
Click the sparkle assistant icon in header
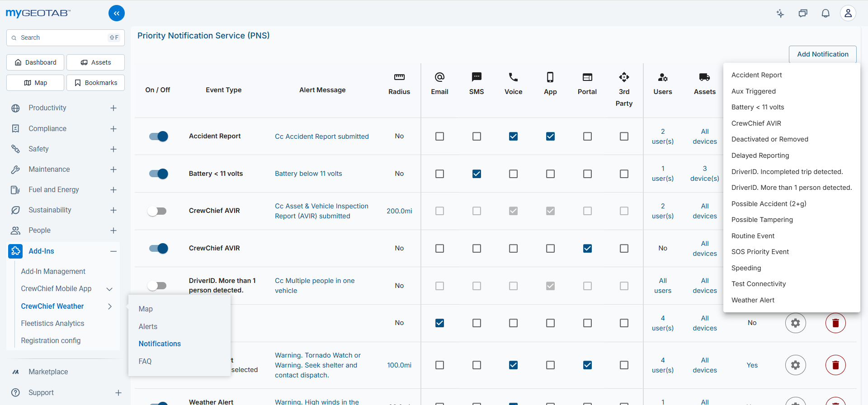780,13
